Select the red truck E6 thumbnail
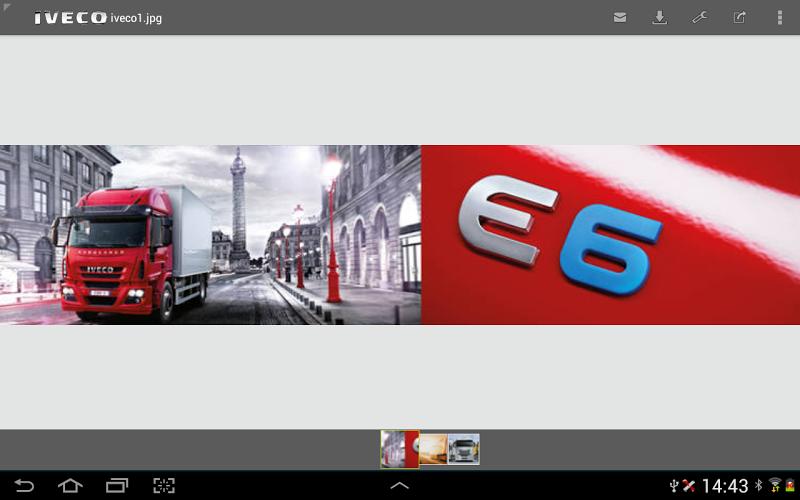 click(400, 449)
